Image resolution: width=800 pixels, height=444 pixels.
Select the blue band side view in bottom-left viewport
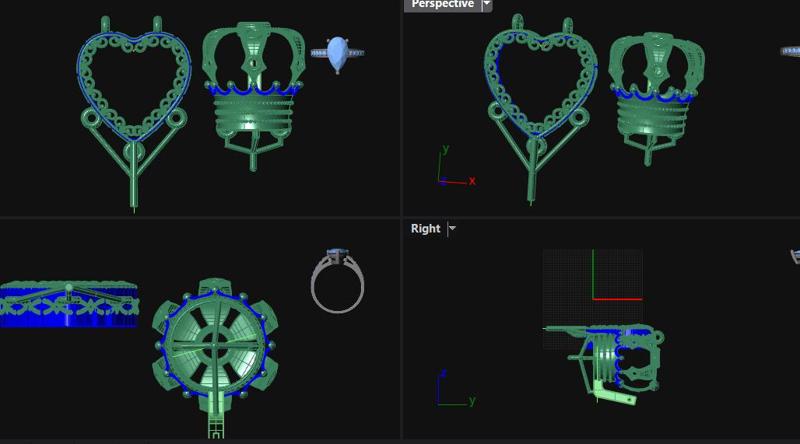69,304
